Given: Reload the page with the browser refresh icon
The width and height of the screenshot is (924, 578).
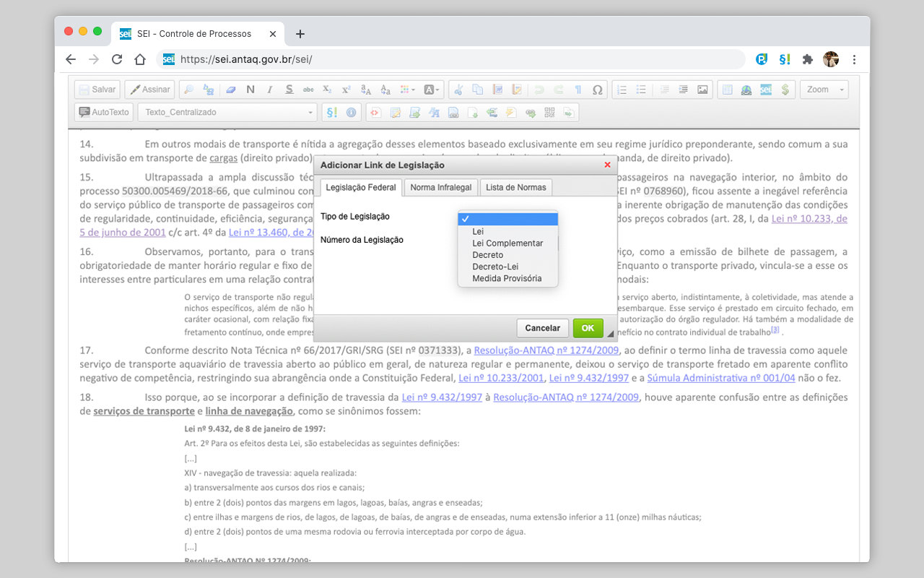Looking at the screenshot, I should 116,59.
